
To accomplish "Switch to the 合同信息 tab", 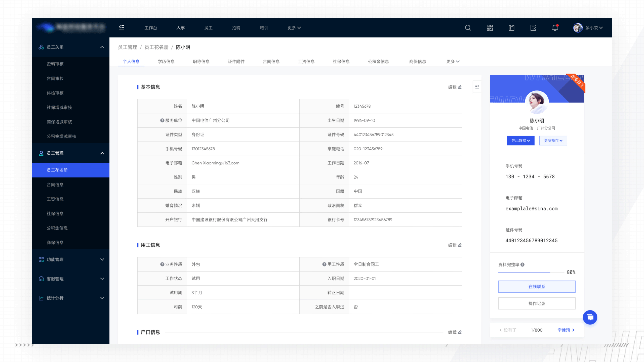I will [x=271, y=62].
